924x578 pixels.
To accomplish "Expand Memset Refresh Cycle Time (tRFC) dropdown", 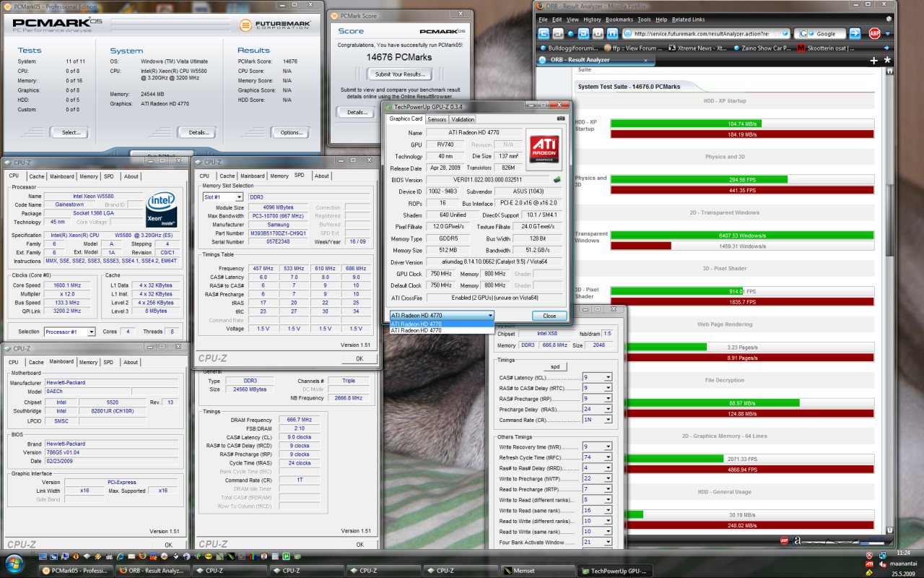I will pyautogui.click(x=608, y=457).
